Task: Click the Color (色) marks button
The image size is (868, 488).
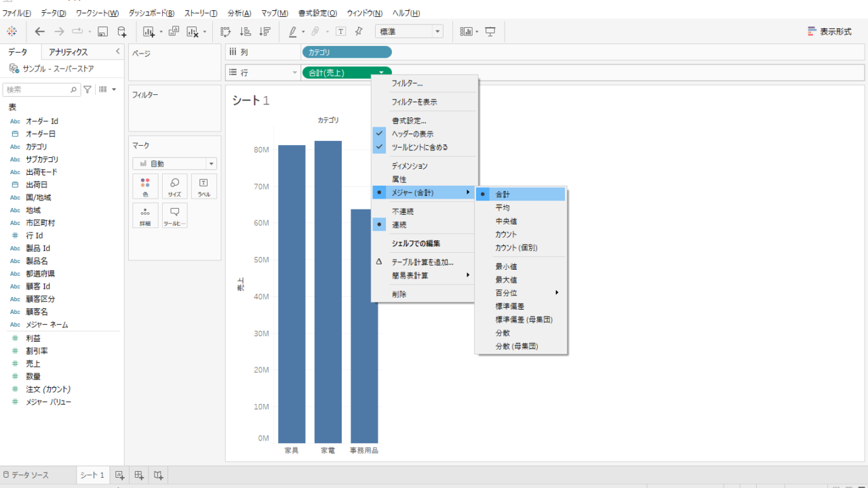Action: click(145, 186)
